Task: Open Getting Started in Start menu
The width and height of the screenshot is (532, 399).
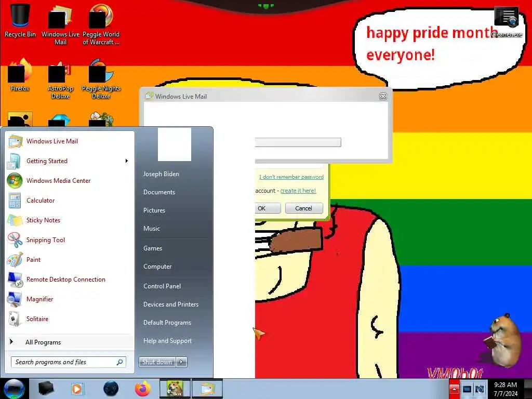Action: (x=70, y=161)
